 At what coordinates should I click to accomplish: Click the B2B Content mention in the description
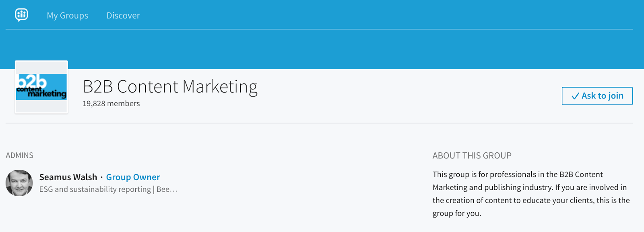coord(581,175)
